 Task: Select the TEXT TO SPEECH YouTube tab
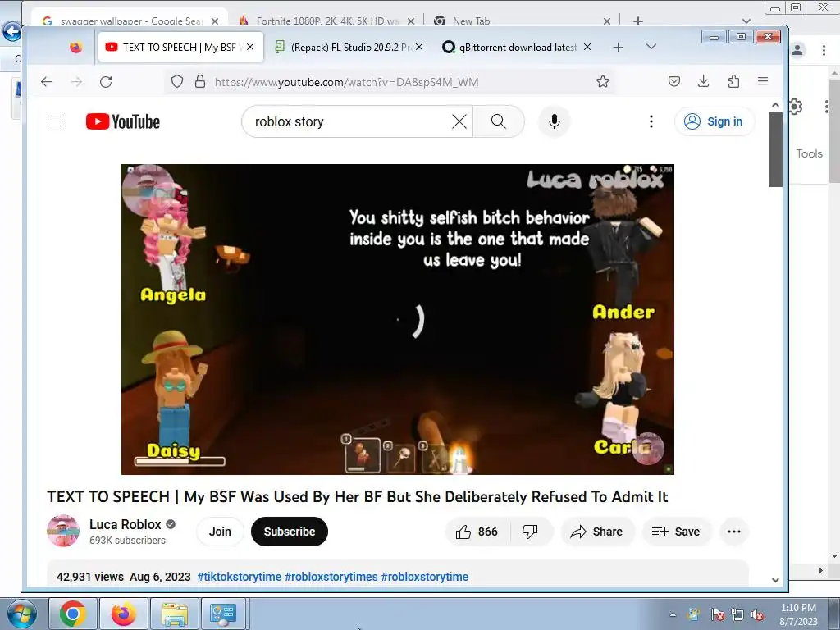180,47
